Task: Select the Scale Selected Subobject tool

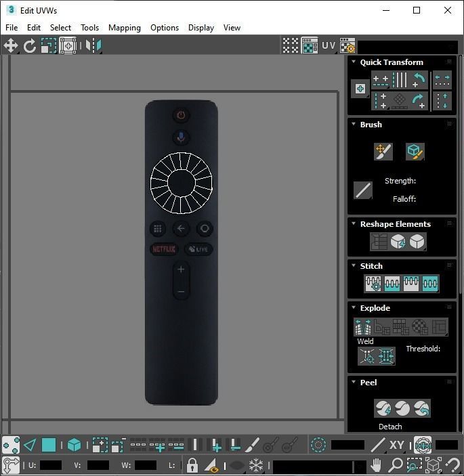Action: click(49, 46)
